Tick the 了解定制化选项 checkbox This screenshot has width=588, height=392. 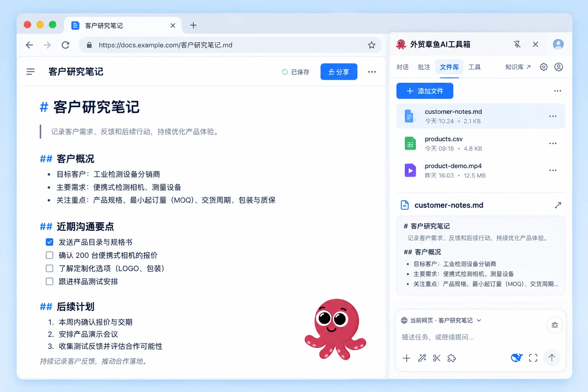(x=49, y=268)
